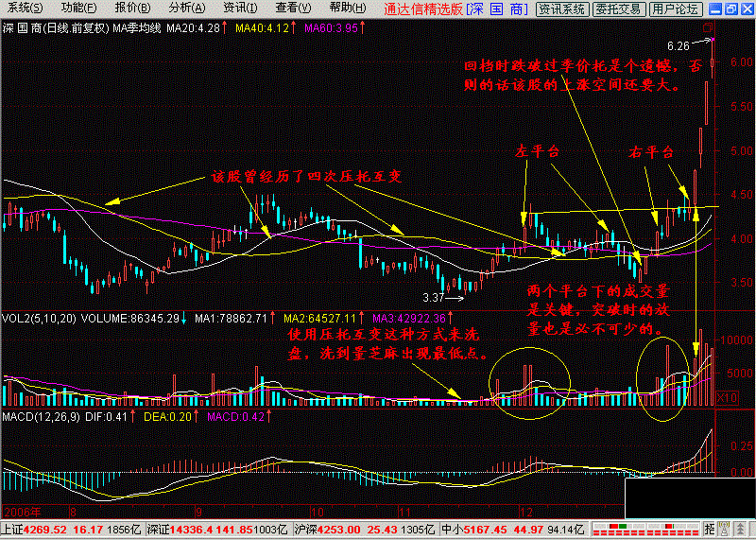Select the 深证 14336.4 index in status bar
756x540 pixels.
point(217,530)
